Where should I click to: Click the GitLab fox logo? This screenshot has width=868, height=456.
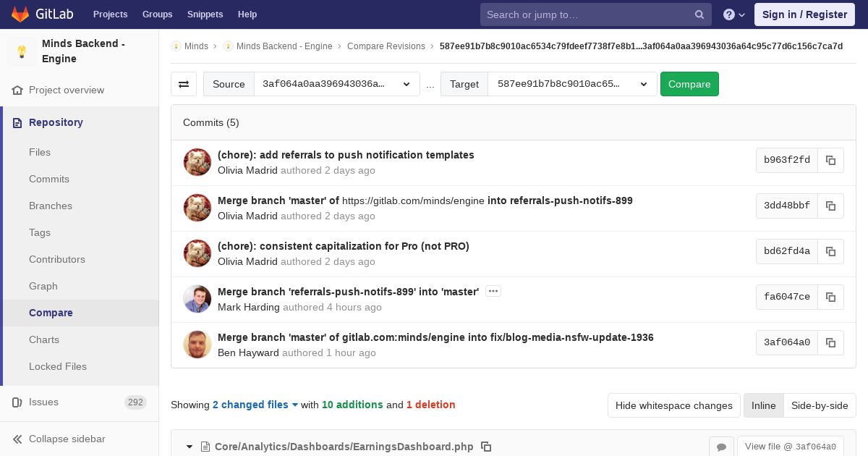click(20, 14)
